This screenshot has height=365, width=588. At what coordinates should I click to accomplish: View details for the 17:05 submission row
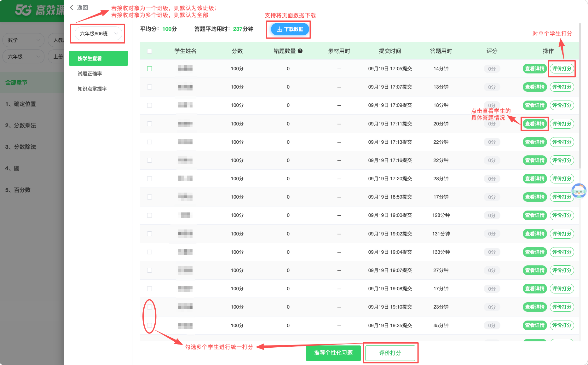coord(535,69)
